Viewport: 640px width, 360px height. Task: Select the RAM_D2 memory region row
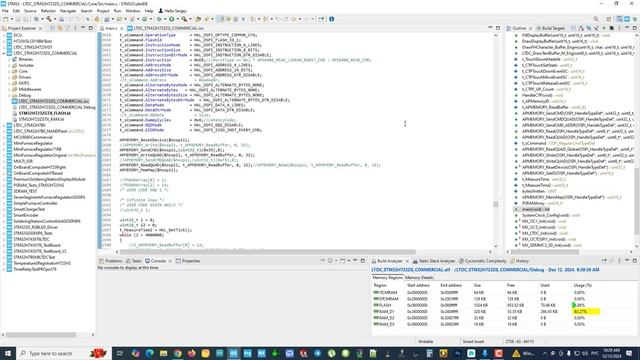click(x=504, y=318)
